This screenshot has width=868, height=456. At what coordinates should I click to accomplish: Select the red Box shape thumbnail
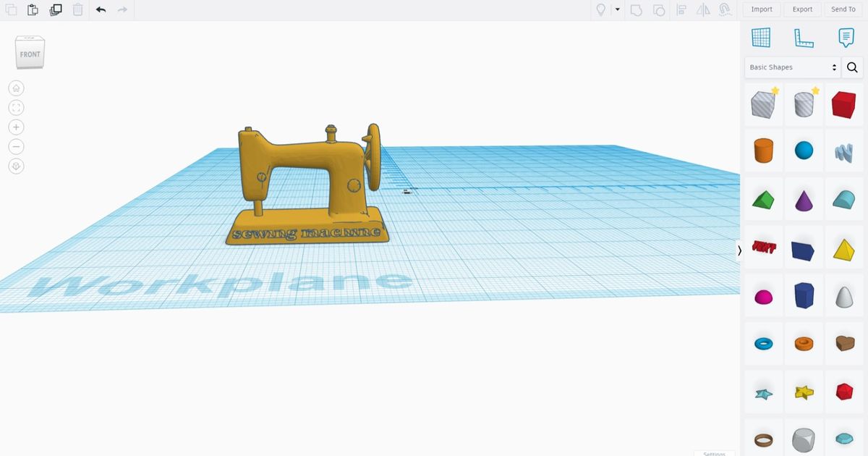[x=844, y=104]
